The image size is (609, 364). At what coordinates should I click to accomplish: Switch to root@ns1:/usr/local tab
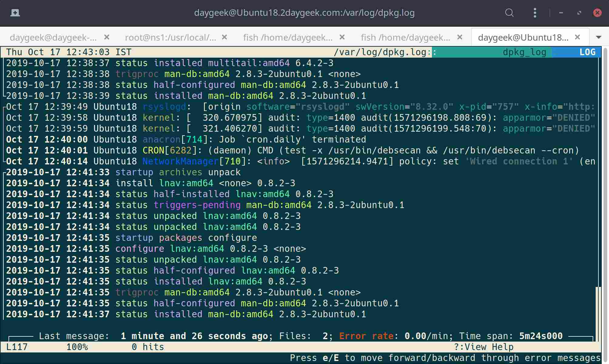click(x=170, y=37)
